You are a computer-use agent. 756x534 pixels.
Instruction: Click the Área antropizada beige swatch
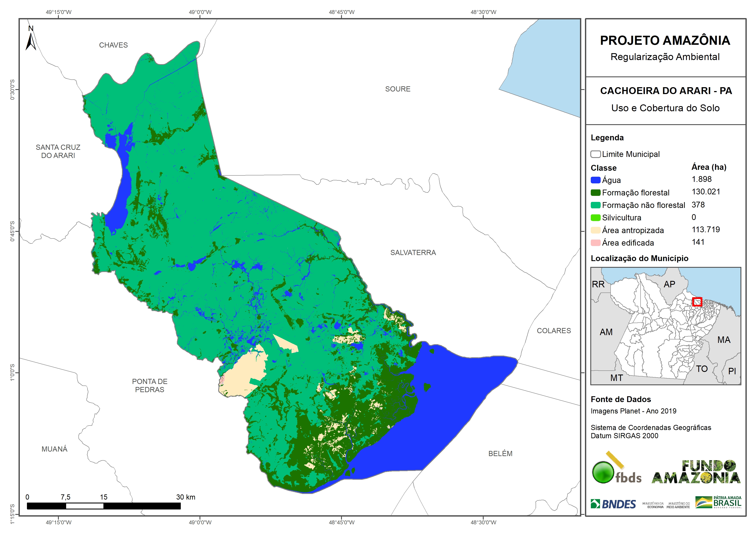point(595,230)
